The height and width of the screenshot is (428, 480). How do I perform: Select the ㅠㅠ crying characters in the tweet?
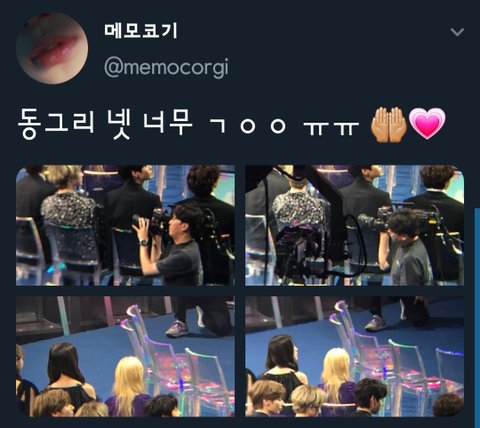tap(331, 128)
